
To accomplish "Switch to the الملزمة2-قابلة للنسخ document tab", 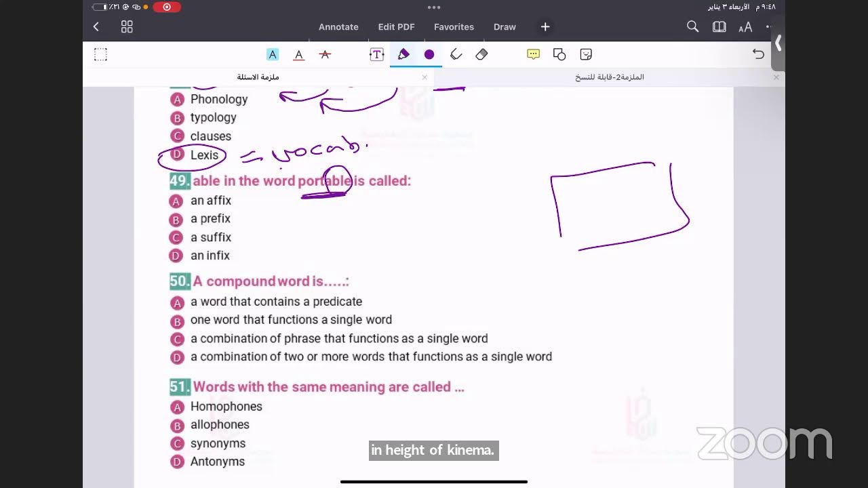I will 609,77.
